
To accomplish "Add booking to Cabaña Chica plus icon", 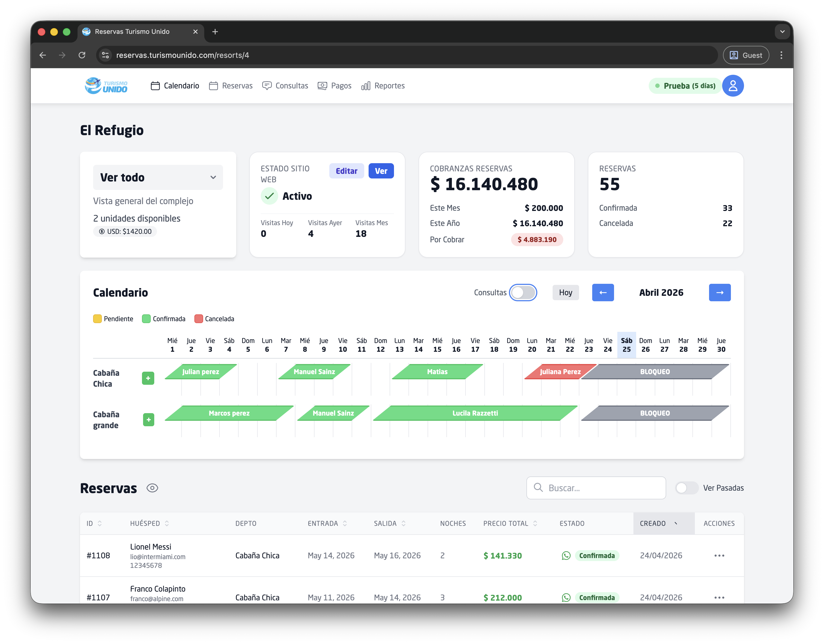I will 148,378.
